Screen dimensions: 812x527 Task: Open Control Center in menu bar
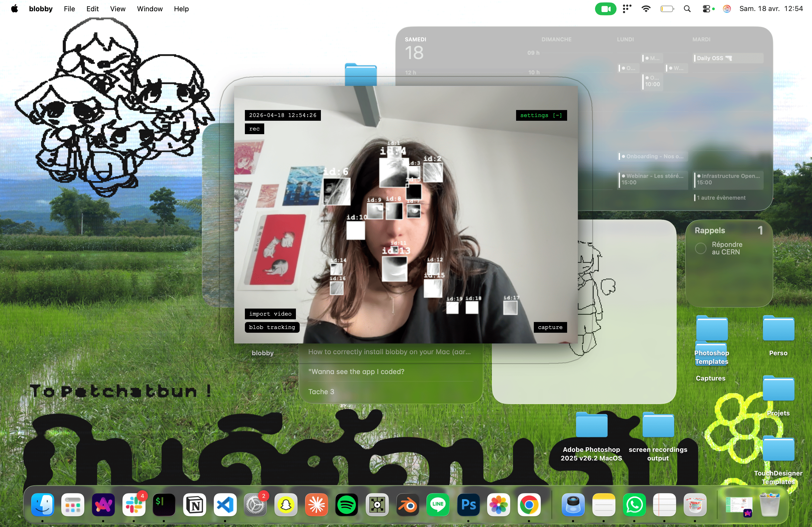[x=706, y=9]
